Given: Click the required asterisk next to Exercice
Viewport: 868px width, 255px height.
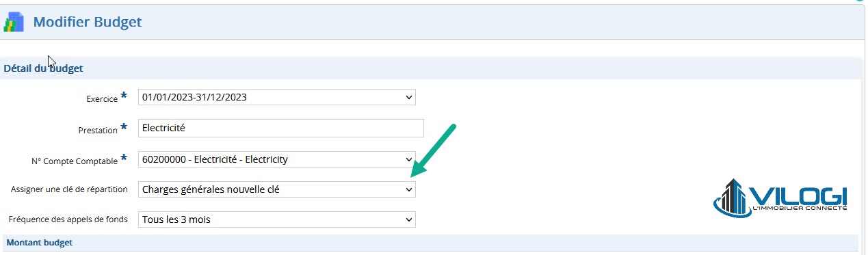Looking at the screenshot, I should (x=124, y=96).
